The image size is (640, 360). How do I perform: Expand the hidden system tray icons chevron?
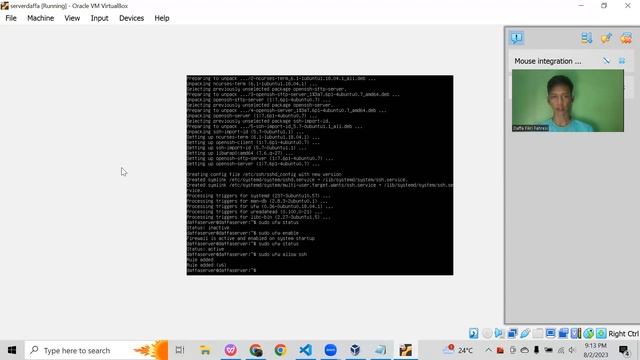[x=488, y=350]
